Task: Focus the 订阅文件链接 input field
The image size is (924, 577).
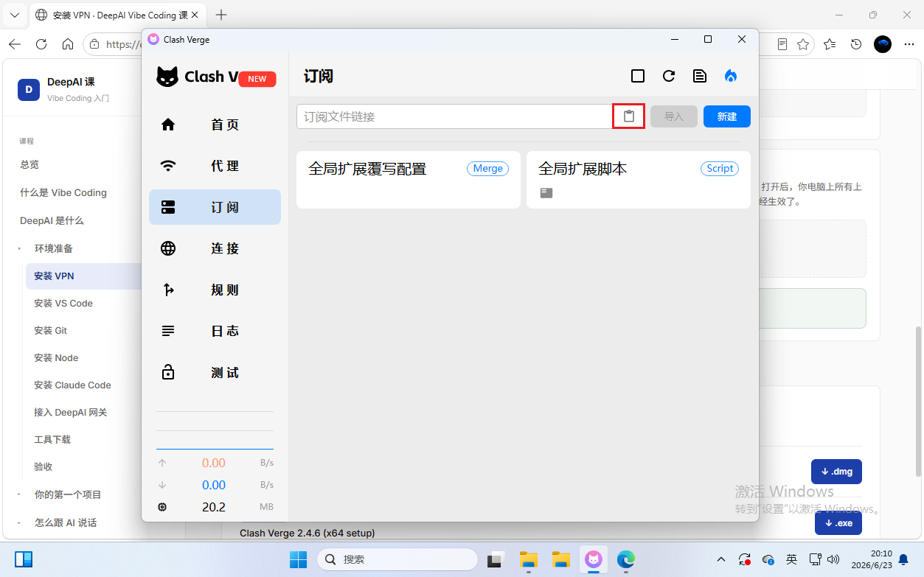Action: click(x=454, y=116)
